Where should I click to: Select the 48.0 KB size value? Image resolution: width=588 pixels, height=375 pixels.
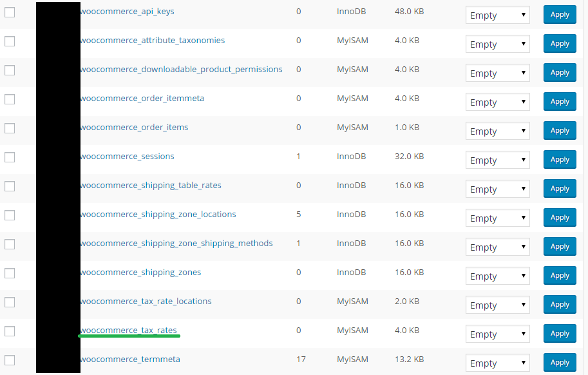[409, 12]
